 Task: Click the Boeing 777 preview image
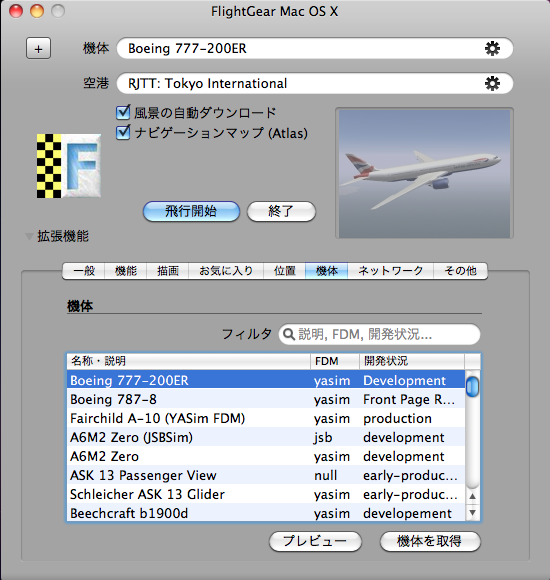(x=424, y=173)
